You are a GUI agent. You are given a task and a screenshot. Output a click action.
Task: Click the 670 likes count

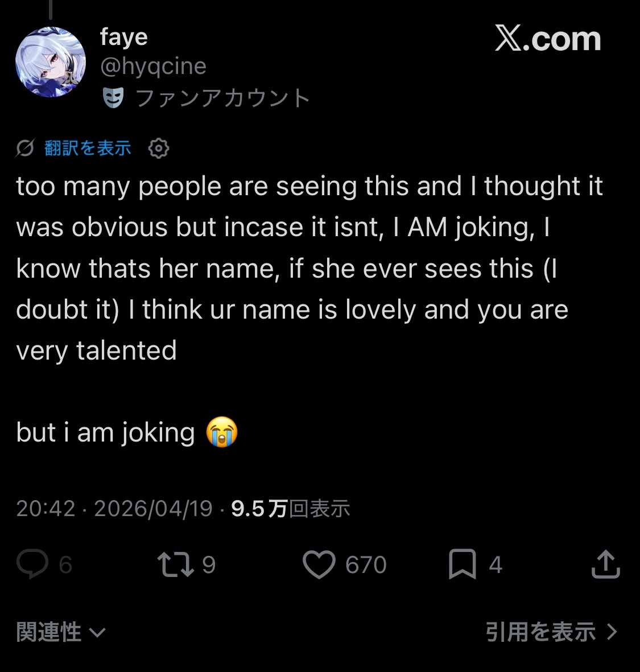366,565
